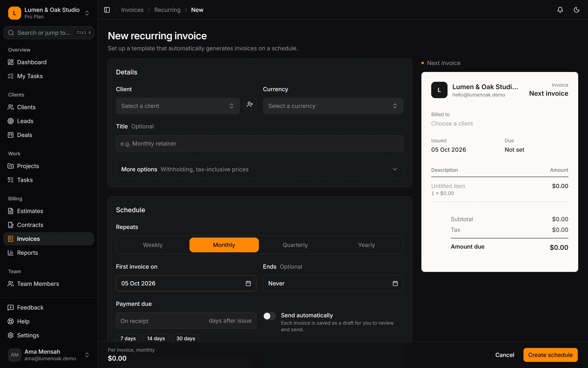588x368 pixels.
Task: Click the Search or jump to box
Action: point(49,33)
